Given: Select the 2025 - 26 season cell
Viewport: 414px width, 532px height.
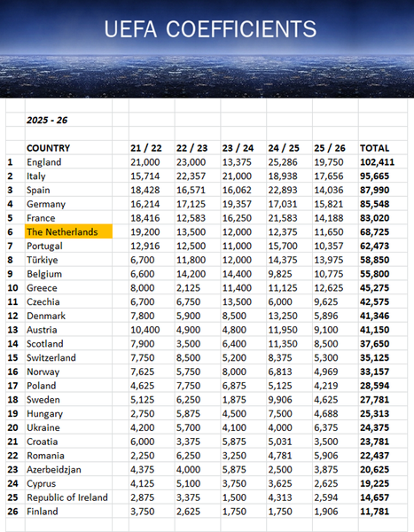Looking at the screenshot, I should click(47, 120).
